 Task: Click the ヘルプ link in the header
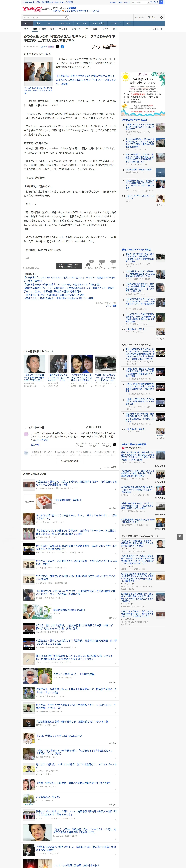pos(127,2)
